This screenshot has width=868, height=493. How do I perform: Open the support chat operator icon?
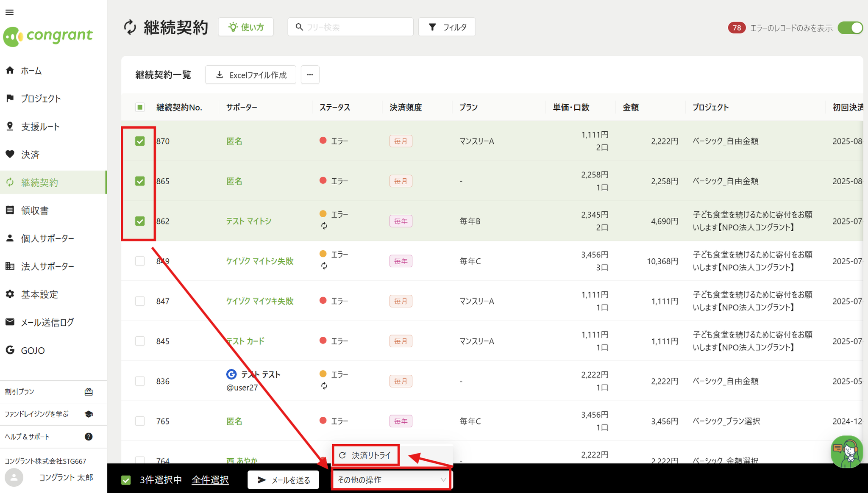pyautogui.click(x=846, y=452)
